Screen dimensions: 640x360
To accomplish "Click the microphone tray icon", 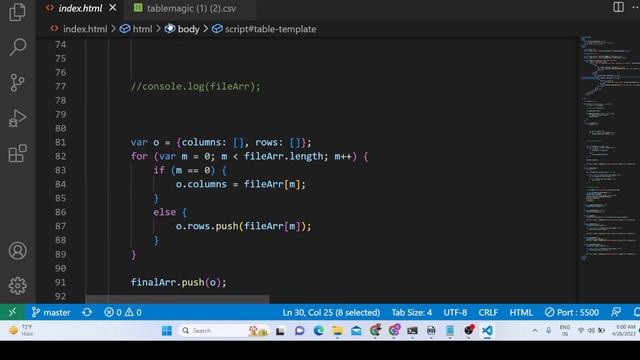I will click(548, 330).
